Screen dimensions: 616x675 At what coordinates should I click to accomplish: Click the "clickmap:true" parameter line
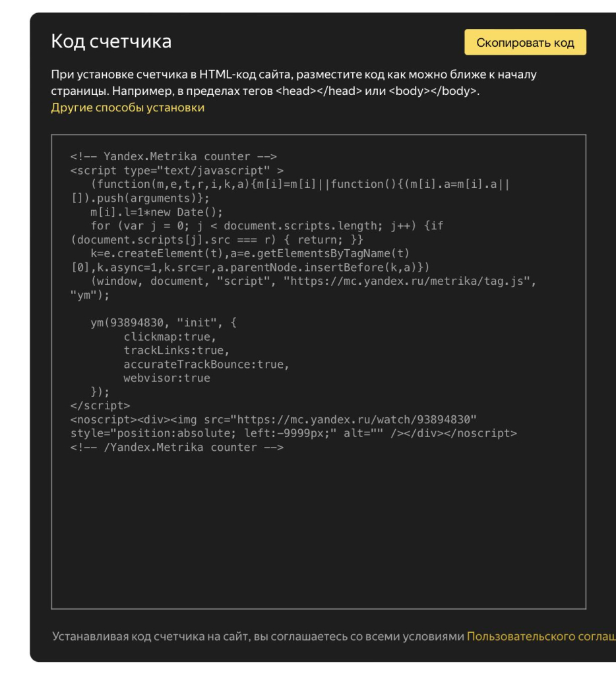coord(169,337)
